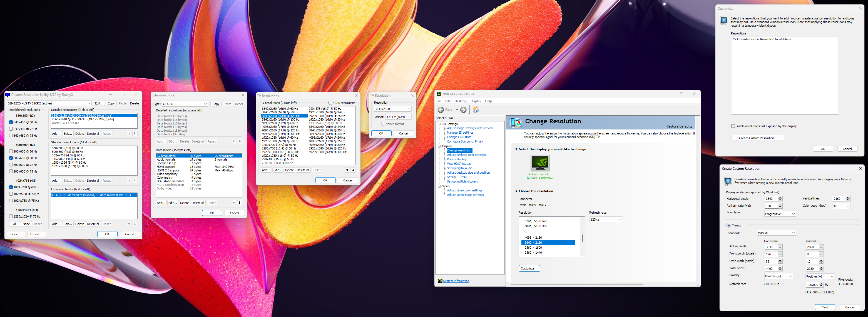Click the Forward arrow icon in NVIDIA toolbar

tap(463, 110)
